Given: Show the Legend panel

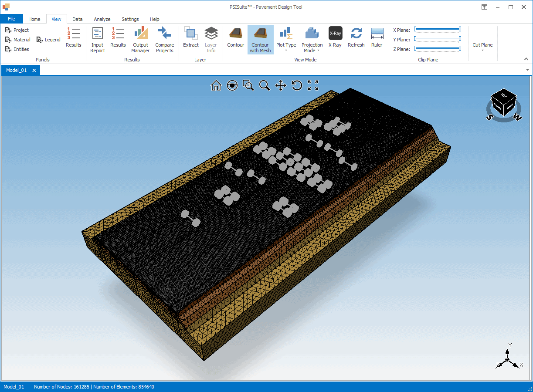Looking at the screenshot, I should coord(48,40).
